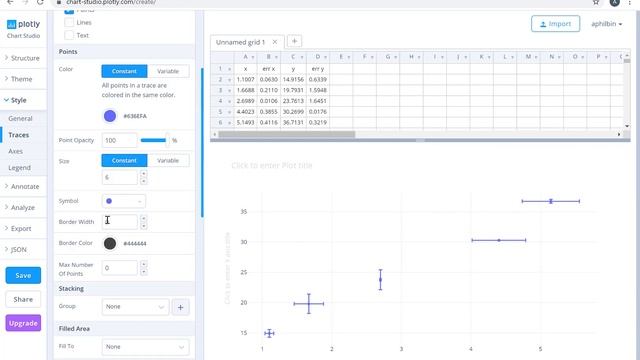Close the Unnamed grid 1 tab
640x360 pixels.
tap(275, 42)
